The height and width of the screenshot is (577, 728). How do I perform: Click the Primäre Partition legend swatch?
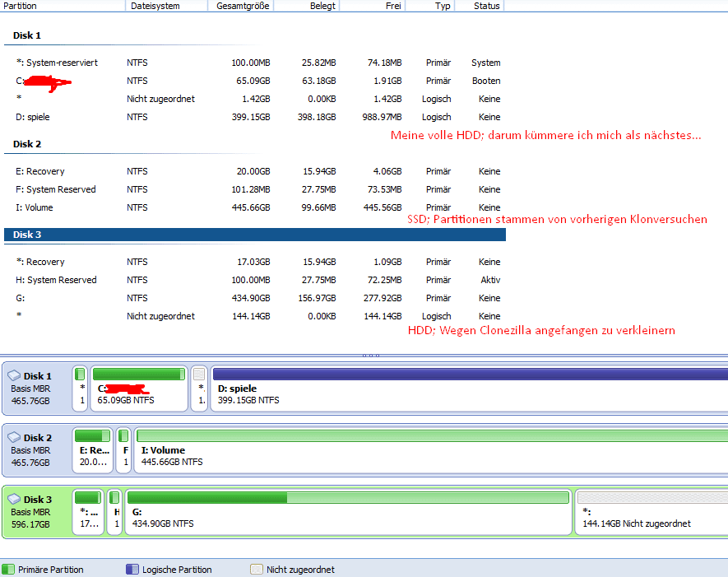[x=8, y=570]
